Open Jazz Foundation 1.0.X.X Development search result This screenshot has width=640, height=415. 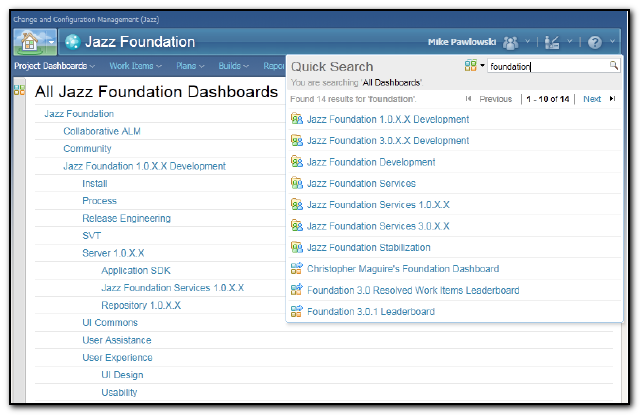388,120
